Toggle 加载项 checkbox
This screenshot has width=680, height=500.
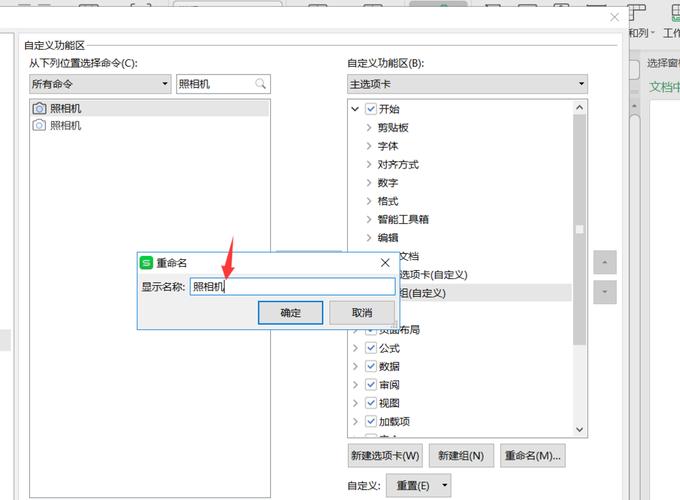click(x=371, y=421)
